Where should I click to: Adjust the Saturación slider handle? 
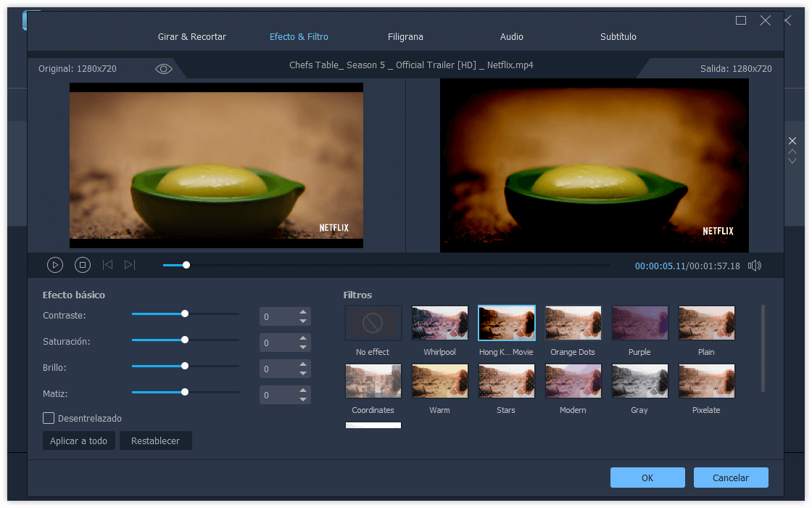185,340
